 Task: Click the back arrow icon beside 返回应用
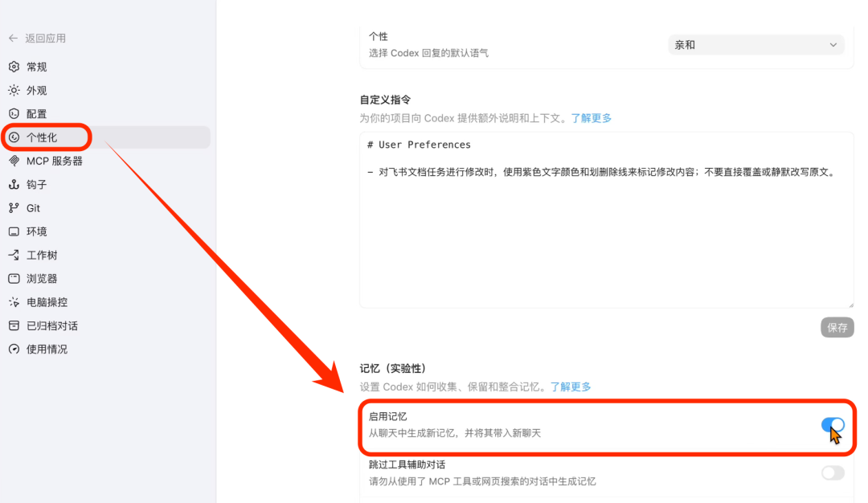(14, 39)
